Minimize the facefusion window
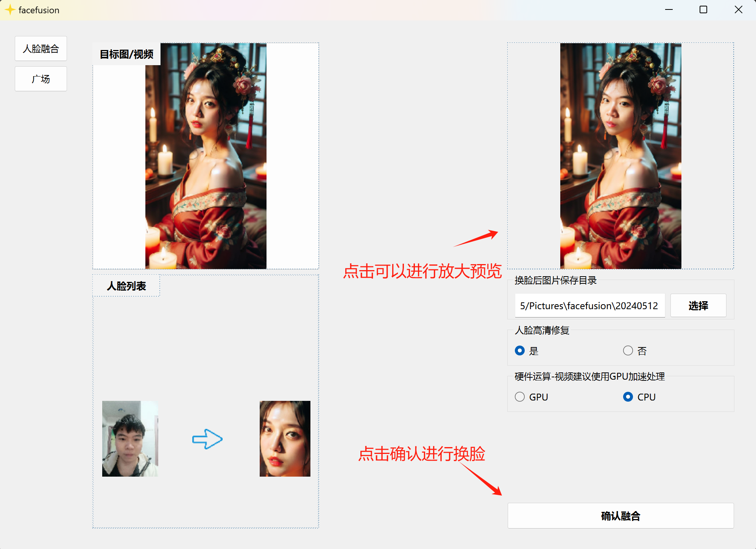The height and width of the screenshot is (549, 756). click(x=669, y=10)
